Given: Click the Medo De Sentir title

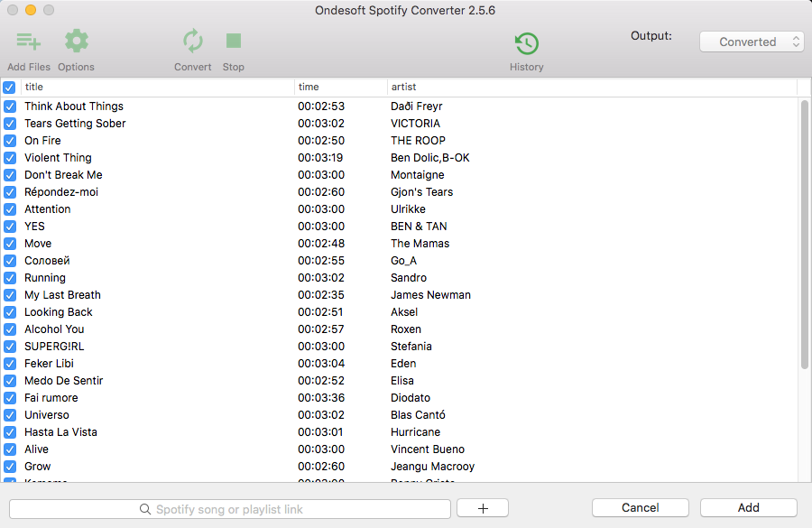Looking at the screenshot, I should [64, 380].
